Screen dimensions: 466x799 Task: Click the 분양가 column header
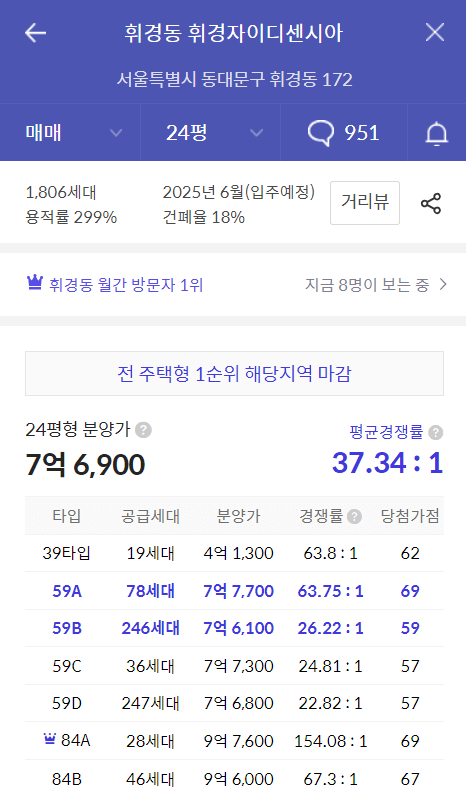[238, 516]
